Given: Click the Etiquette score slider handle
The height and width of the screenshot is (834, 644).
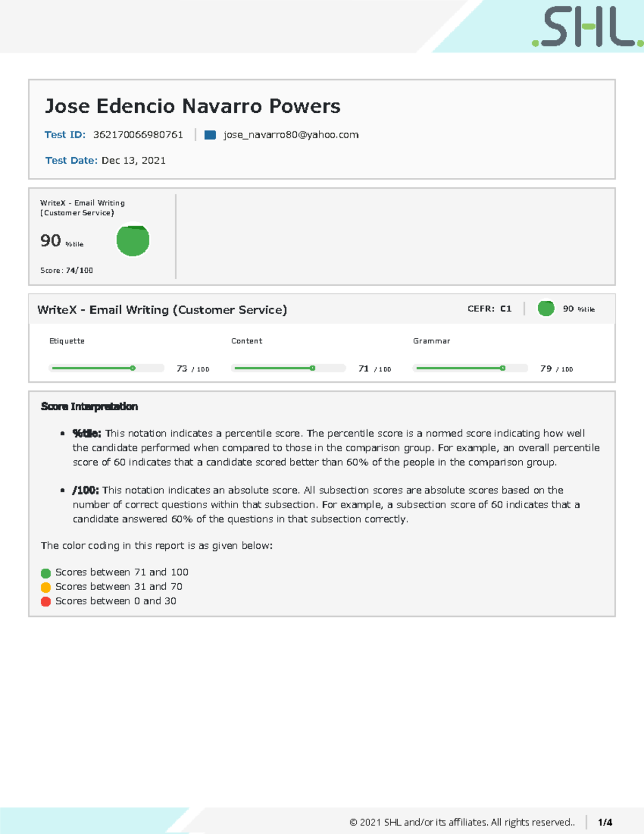Looking at the screenshot, I should pos(133,368).
